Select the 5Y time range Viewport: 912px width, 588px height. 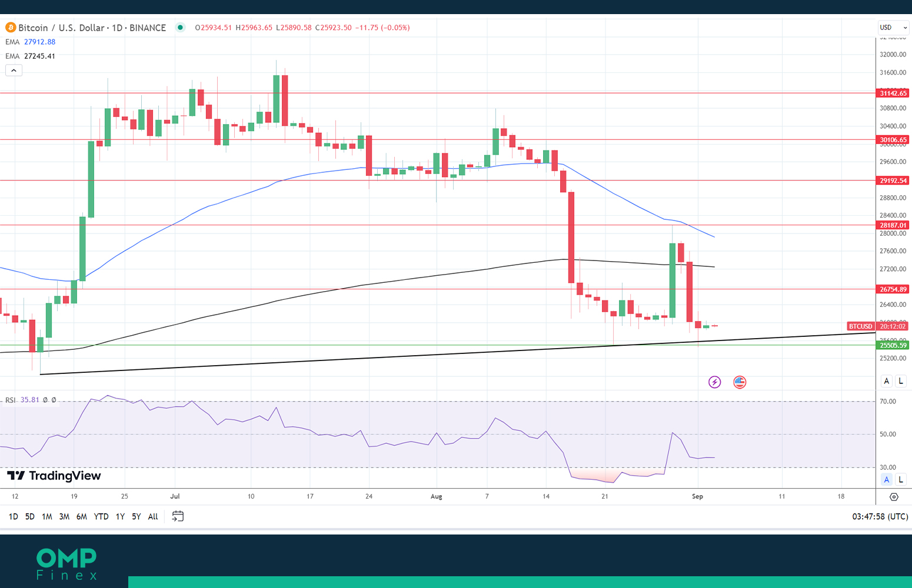pos(137,516)
